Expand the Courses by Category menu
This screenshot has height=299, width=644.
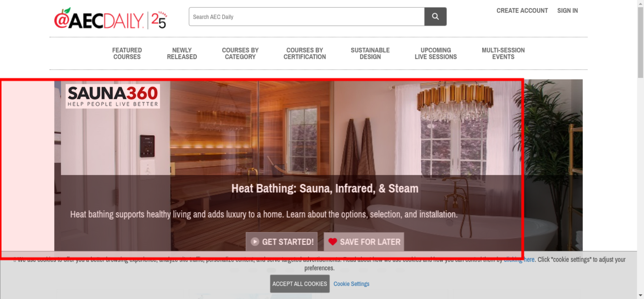[240, 53]
